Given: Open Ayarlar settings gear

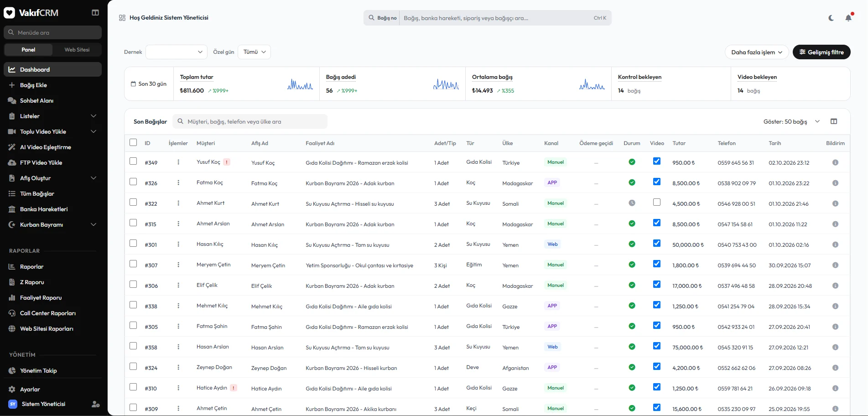Looking at the screenshot, I should 12,390.
